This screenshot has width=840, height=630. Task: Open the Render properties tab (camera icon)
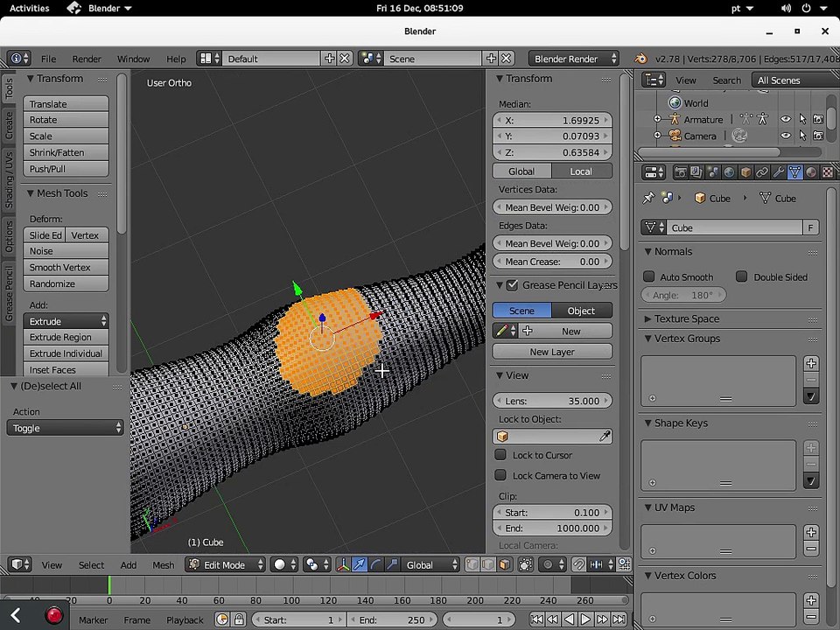click(x=681, y=172)
